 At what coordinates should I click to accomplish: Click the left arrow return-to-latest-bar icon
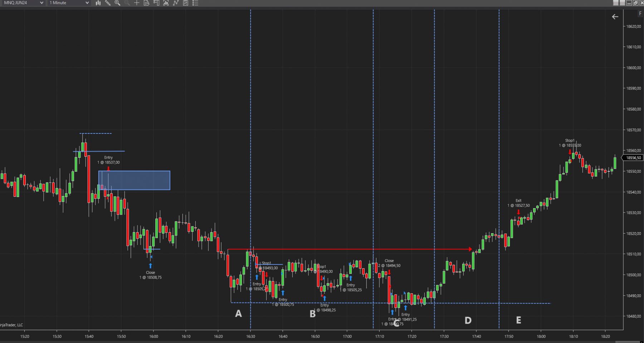(x=615, y=17)
